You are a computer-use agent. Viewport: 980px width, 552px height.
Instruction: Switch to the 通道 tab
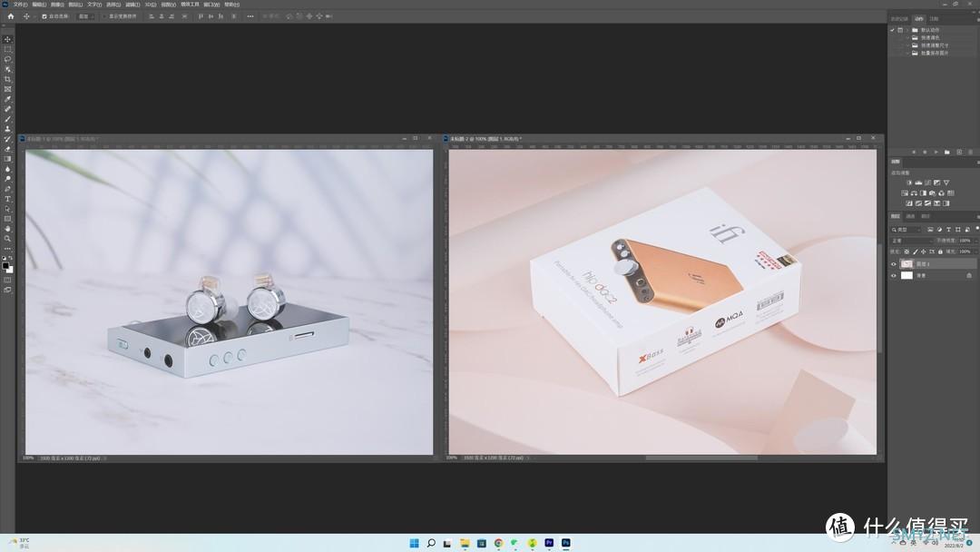911,216
